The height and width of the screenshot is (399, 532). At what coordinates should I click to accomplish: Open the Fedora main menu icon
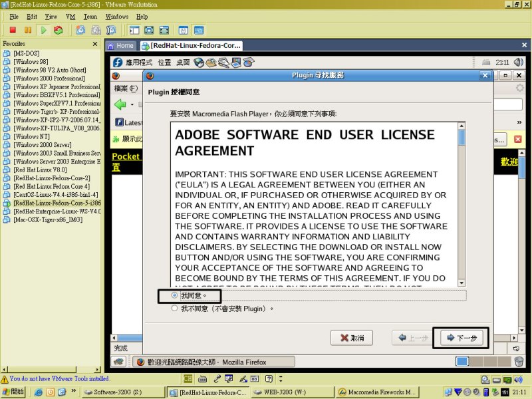pyautogui.click(x=118, y=63)
